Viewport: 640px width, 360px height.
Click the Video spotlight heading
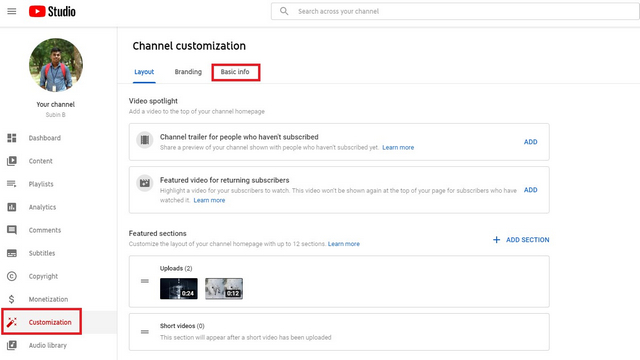click(x=153, y=101)
